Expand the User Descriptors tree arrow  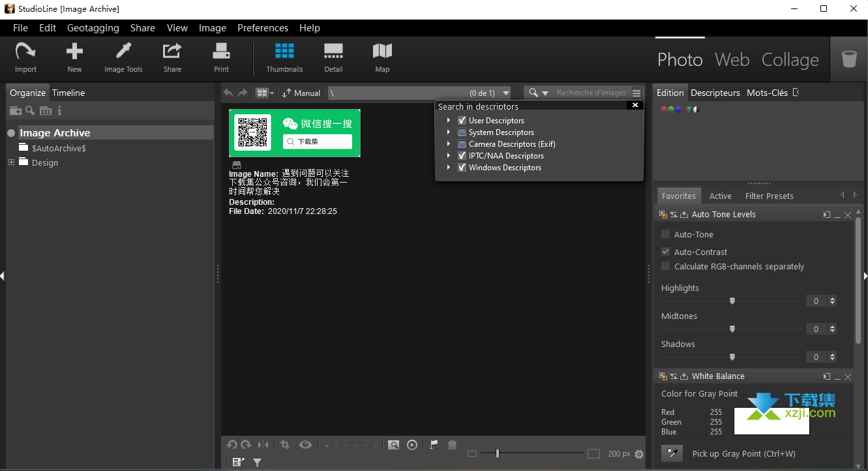tap(449, 120)
